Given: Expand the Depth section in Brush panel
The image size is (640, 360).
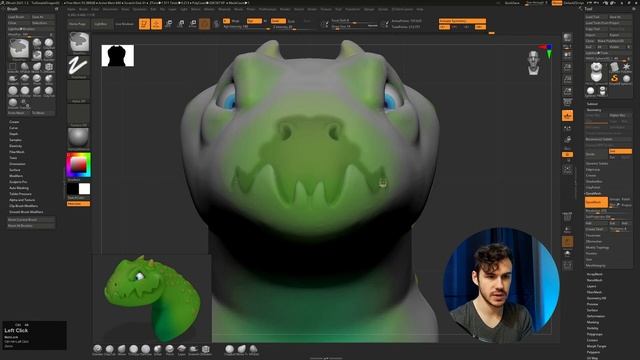Looking at the screenshot, I should pos(14,134).
